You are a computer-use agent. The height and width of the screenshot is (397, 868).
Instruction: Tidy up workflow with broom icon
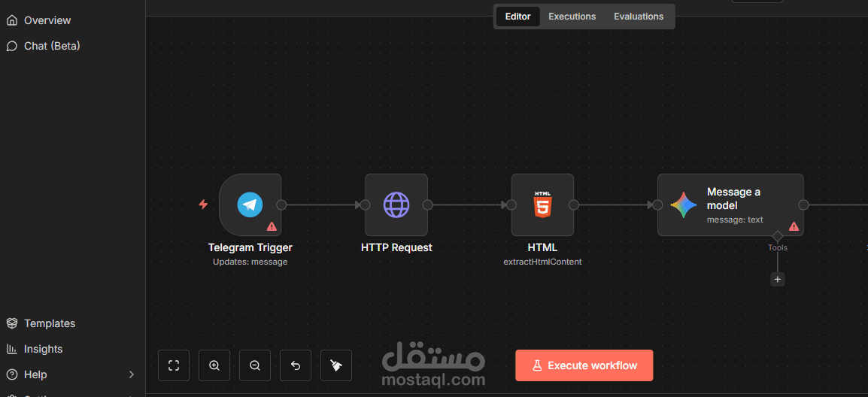tap(336, 365)
